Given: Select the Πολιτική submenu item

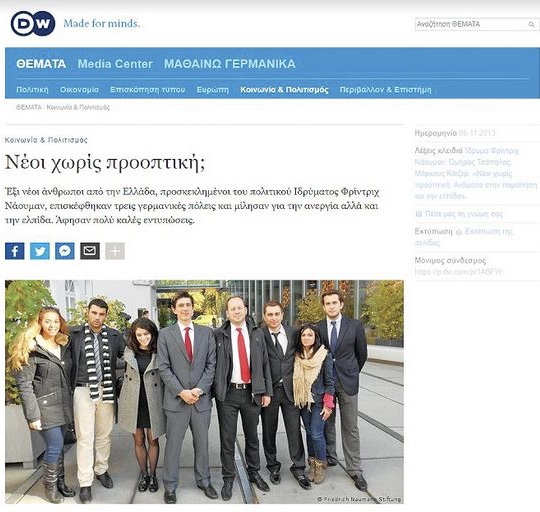Looking at the screenshot, I should point(32,90).
